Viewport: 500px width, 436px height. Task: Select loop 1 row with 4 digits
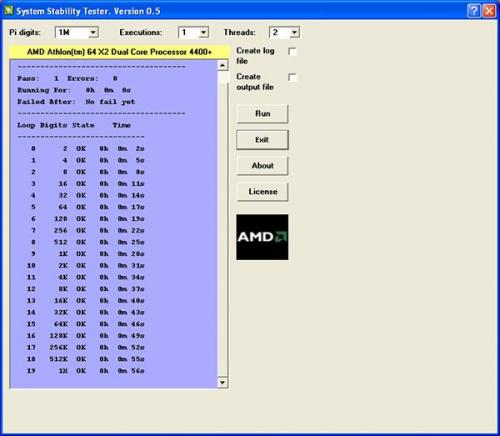pyautogui.click(x=88, y=160)
